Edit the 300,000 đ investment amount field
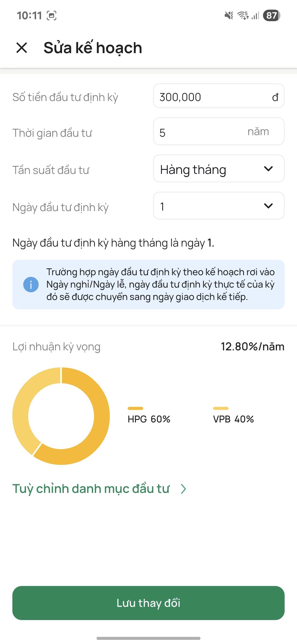This screenshot has height=644, width=297. pyautogui.click(x=219, y=97)
